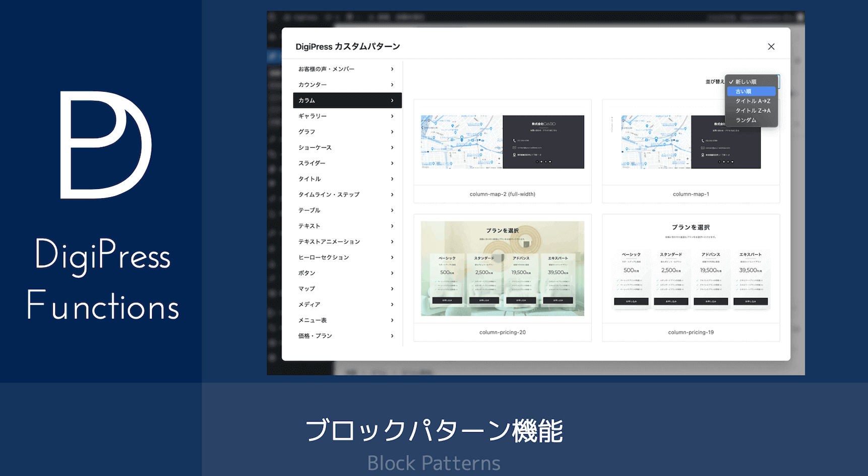Viewport: 868px width, 476px height.
Task: Expand chevron next to グラフ
Action: point(392,132)
